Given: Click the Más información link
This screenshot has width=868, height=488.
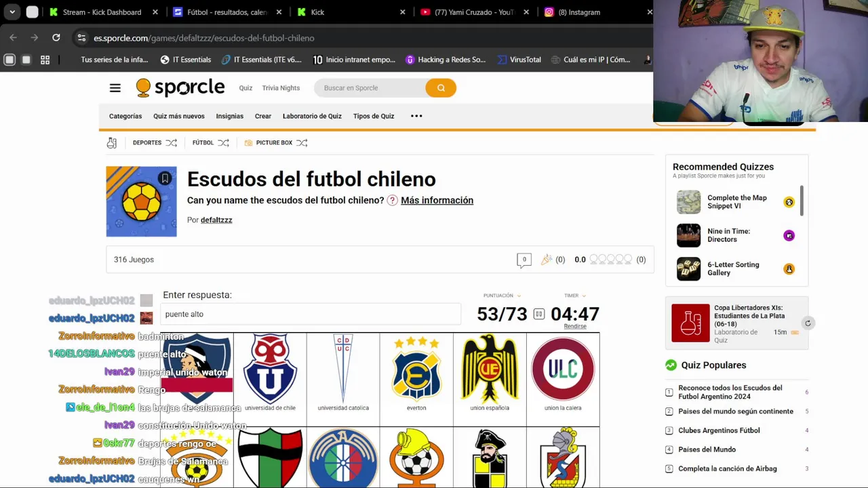Looking at the screenshot, I should click(x=437, y=201).
